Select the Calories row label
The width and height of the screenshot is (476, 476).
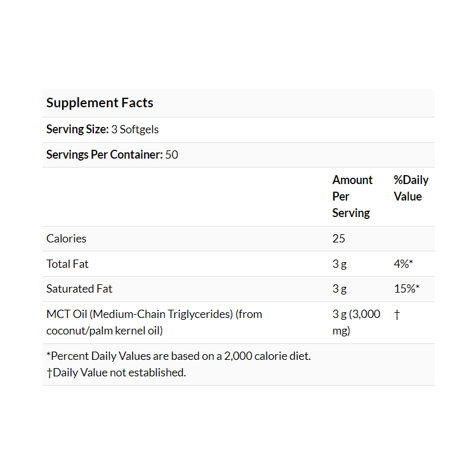(x=66, y=239)
